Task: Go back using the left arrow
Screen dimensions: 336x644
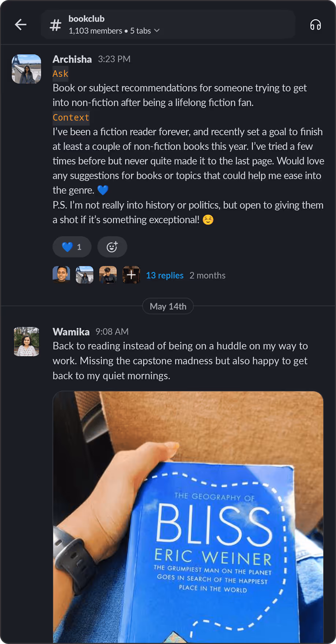Action: 20,25
